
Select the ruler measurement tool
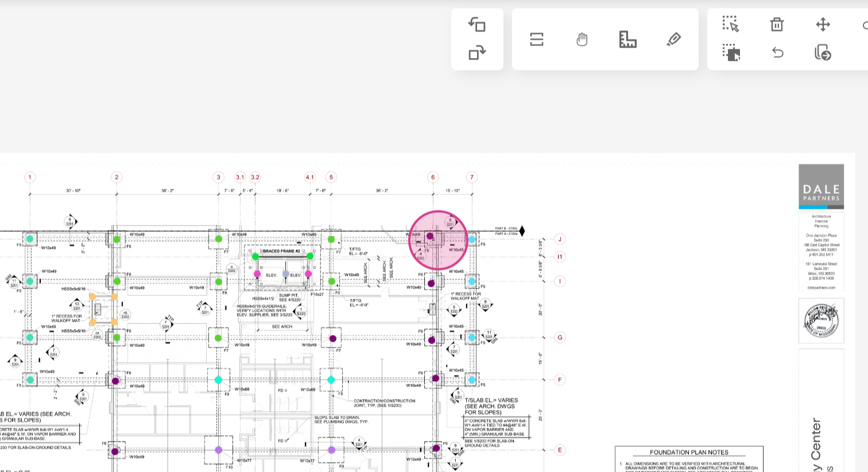(x=628, y=39)
